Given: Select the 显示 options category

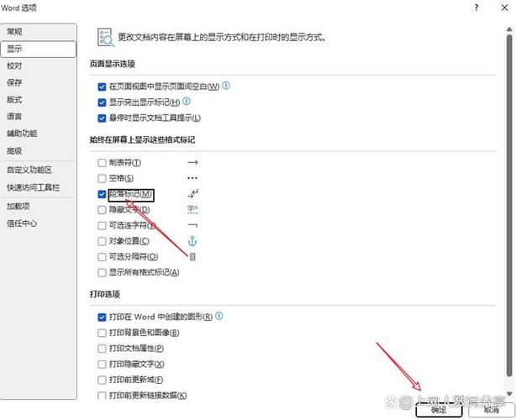Looking at the screenshot, I should 39,49.
